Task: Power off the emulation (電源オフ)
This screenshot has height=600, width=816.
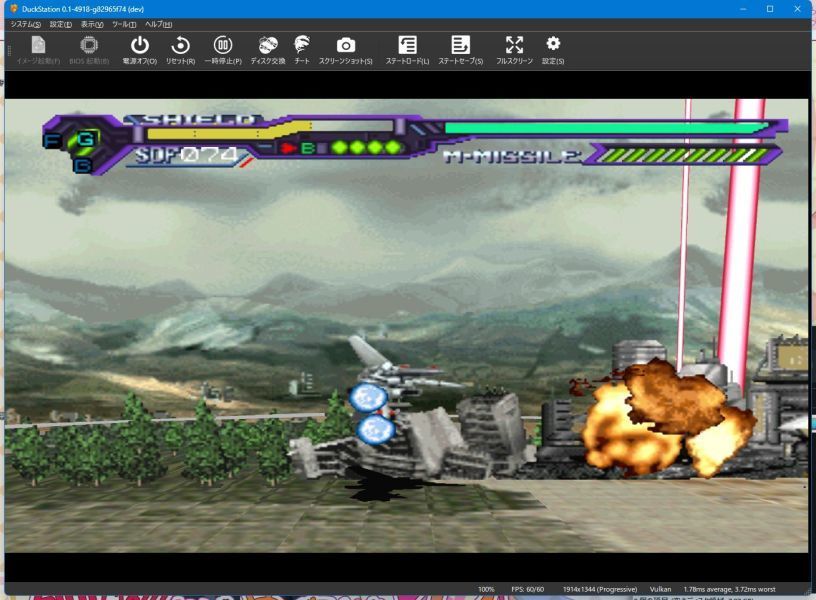Action: [x=139, y=50]
